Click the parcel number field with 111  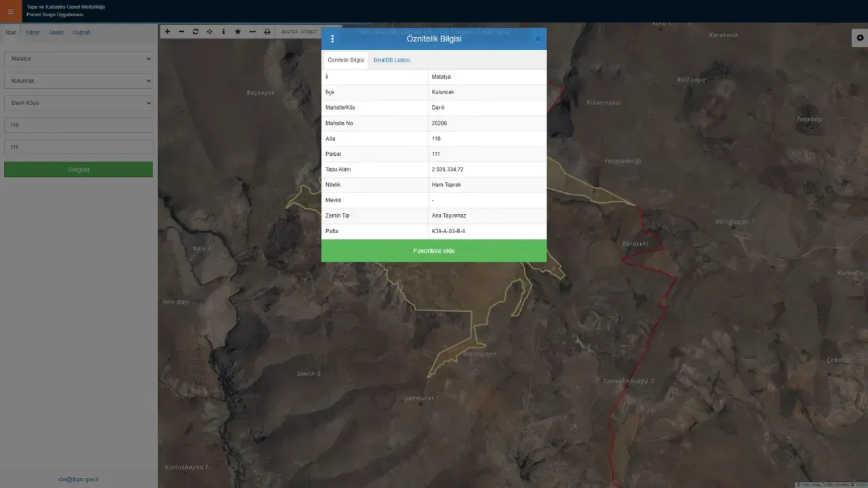[x=79, y=147]
